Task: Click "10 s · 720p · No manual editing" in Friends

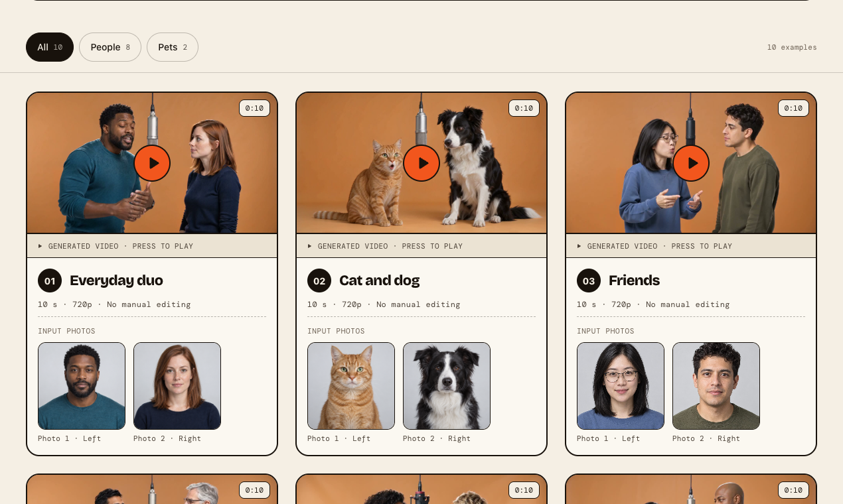Action: coord(653,304)
